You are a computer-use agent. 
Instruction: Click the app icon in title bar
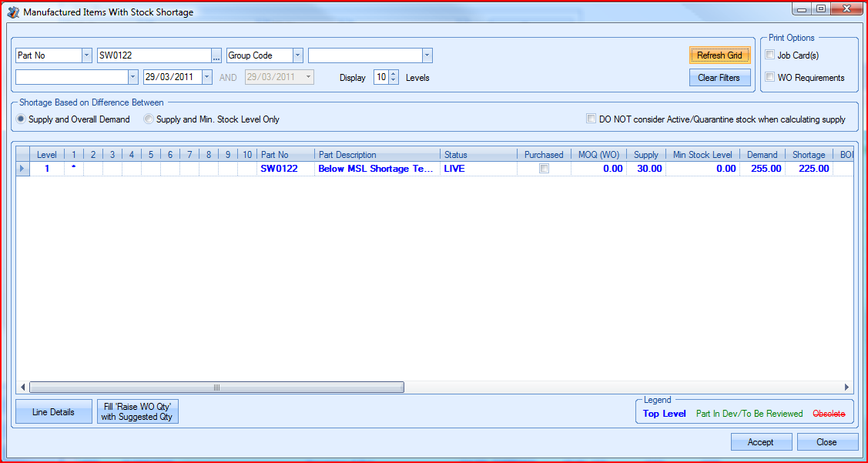click(13, 12)
